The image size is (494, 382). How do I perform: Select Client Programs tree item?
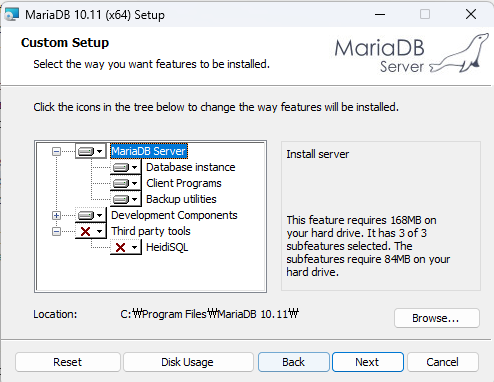coord(184,183)
